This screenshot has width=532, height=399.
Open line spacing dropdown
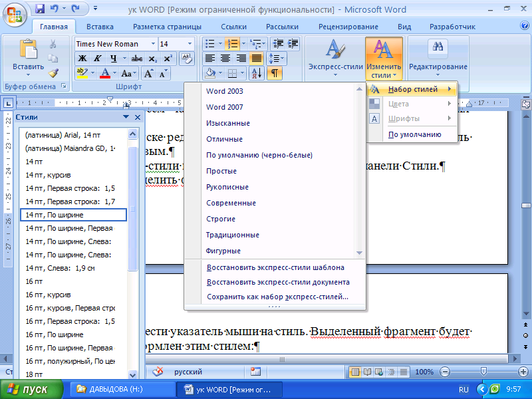tap(277, 59)
